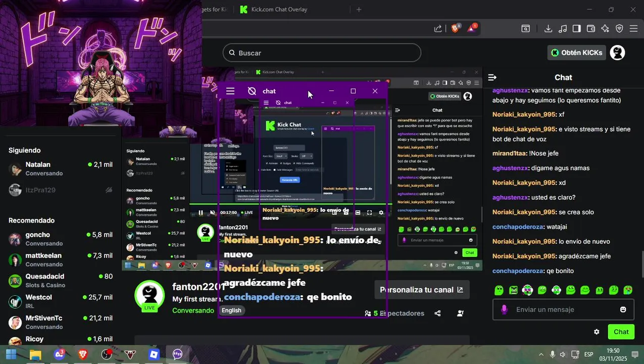644x364 pixels.
Task: Open the Brave Rewards triangle icon
Action: point(472,28)
